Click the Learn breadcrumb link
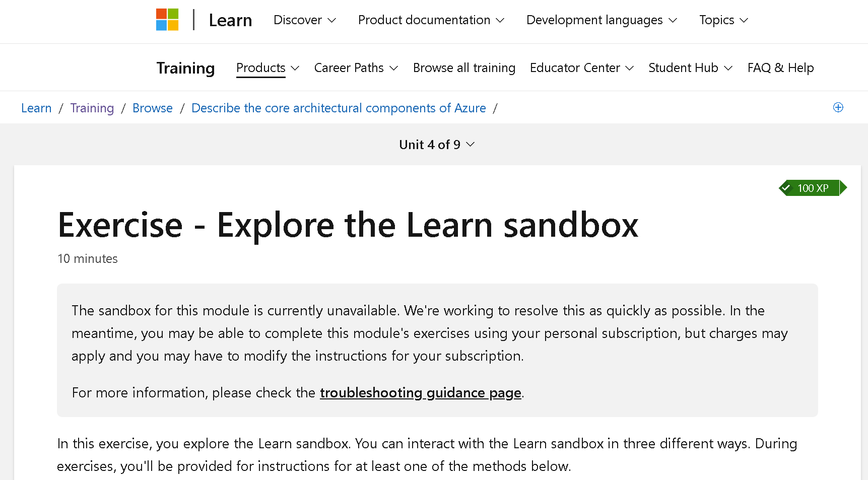Screen dimensions: 868x480 pos(36,108)
